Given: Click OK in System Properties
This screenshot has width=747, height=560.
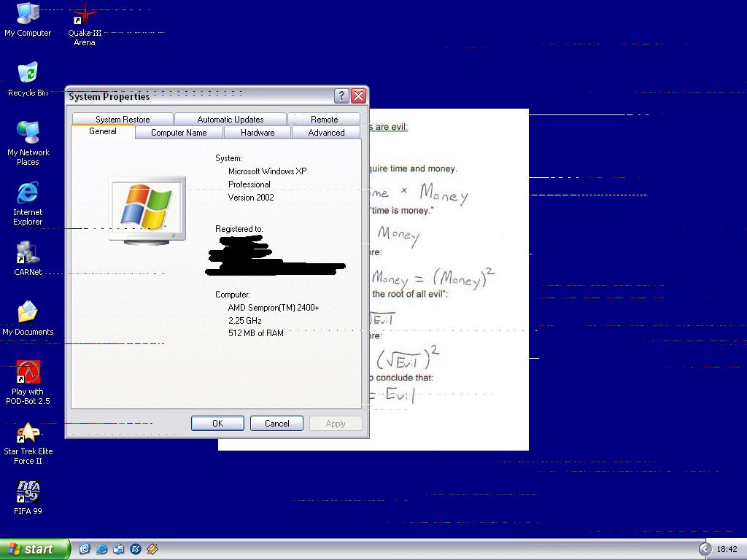Looking at the screenshot, I should [x=217, y=424].
